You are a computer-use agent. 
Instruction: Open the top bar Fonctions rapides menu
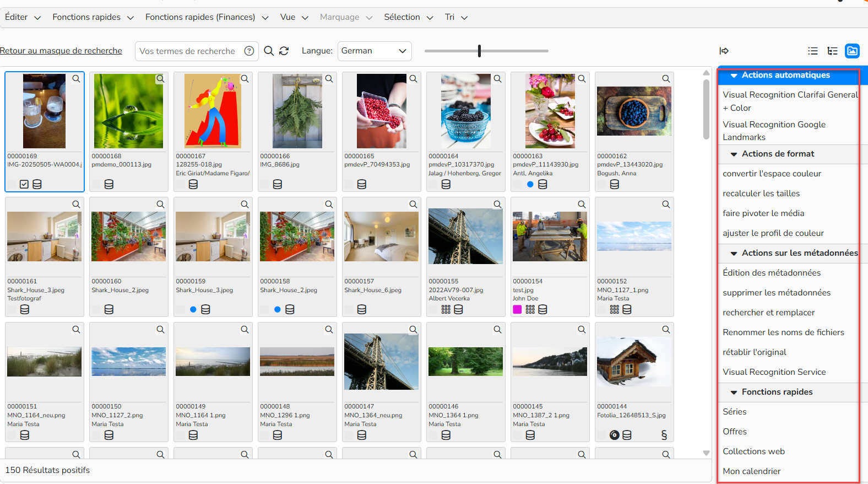coord(93,17)
